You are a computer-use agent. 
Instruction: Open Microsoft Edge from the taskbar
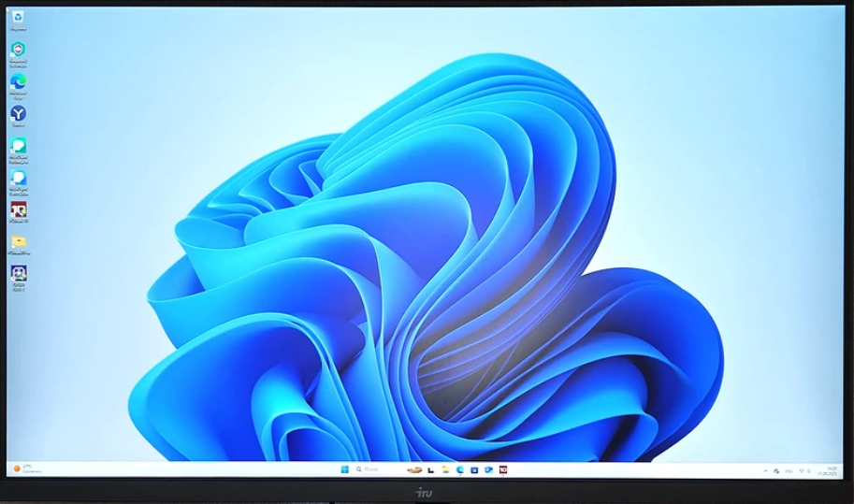tap(460, 469)
